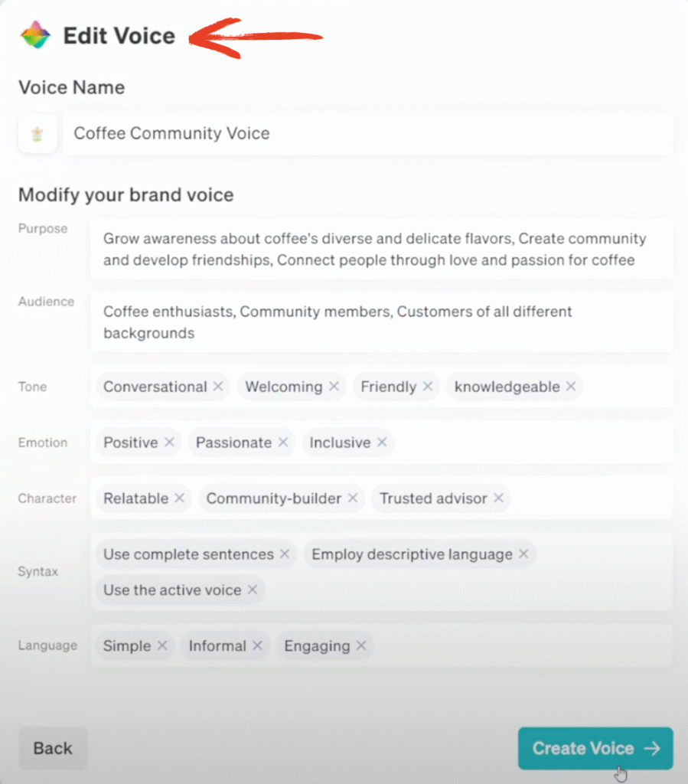
Task: Remove the Relatable character tag
Action: pos(179,498)
